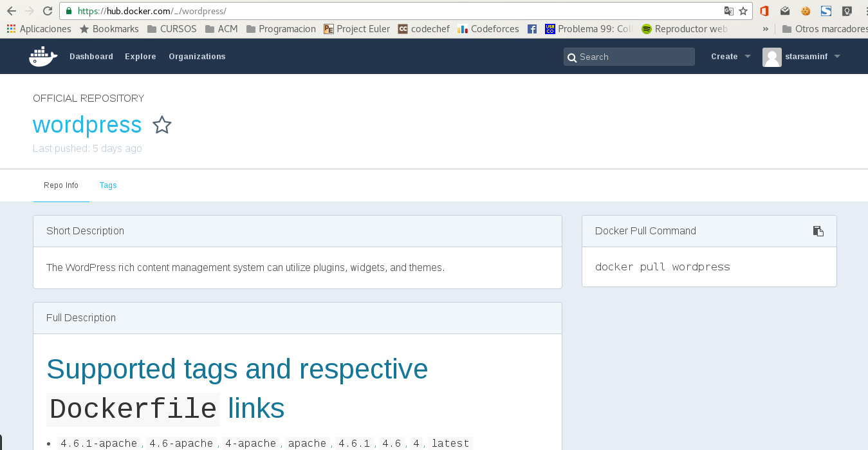Open Organizations in navigation bar

click(x=197, y=57)
